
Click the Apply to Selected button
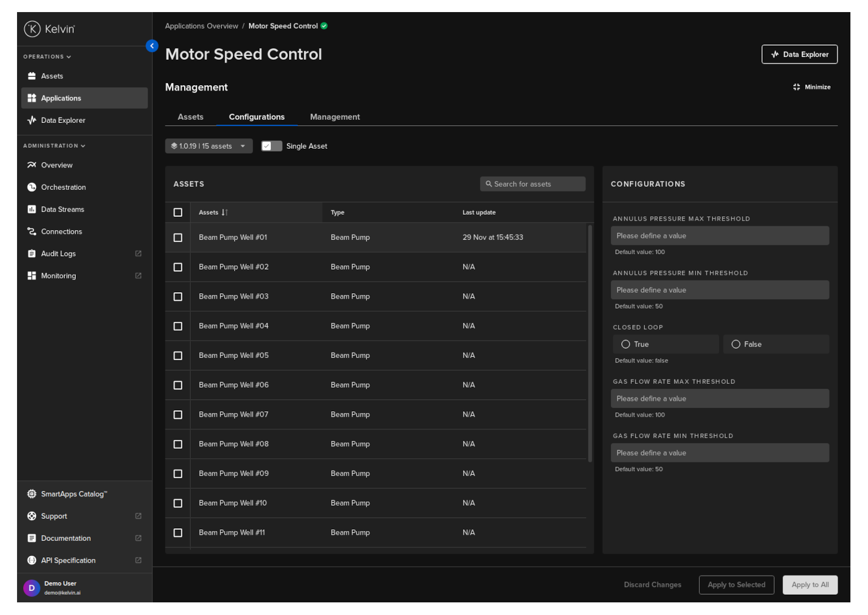coord(736,585)
